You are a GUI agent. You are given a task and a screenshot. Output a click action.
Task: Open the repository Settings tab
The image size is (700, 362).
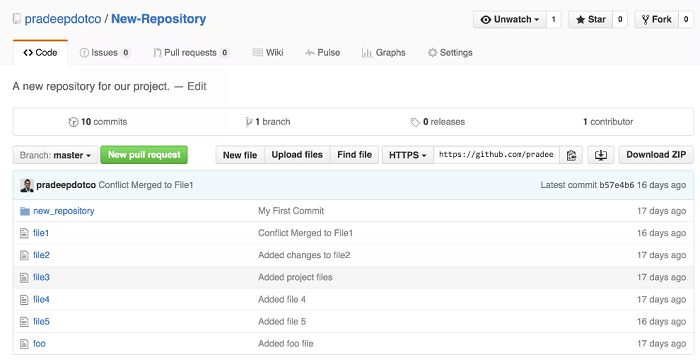click(x=450, y=53)
